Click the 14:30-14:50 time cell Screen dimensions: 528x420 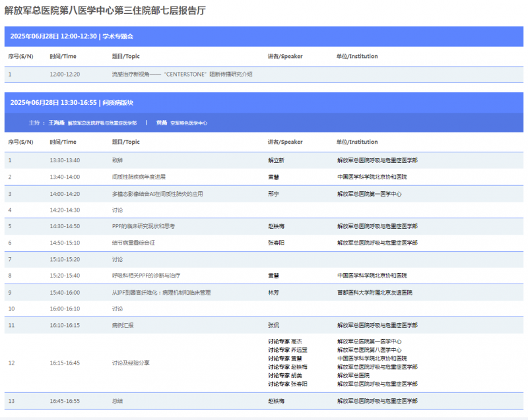coord(65,226)
